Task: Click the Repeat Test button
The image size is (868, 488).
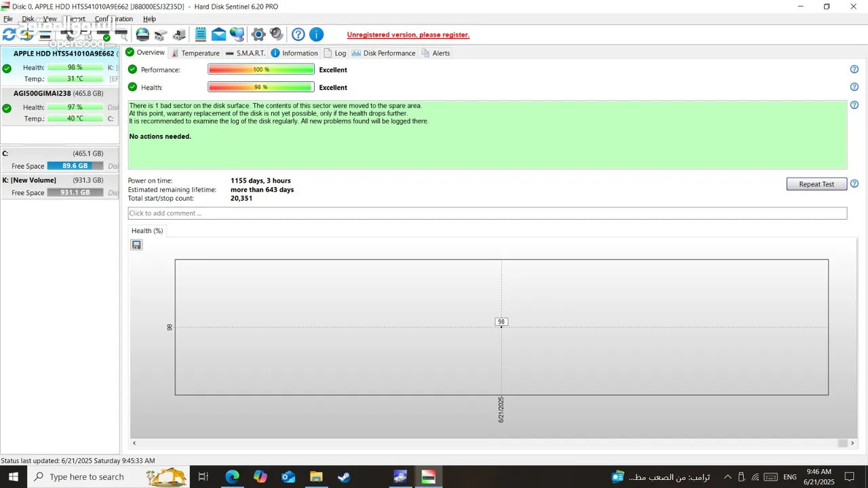Action: pyautogui.click(x=816, y=184)
